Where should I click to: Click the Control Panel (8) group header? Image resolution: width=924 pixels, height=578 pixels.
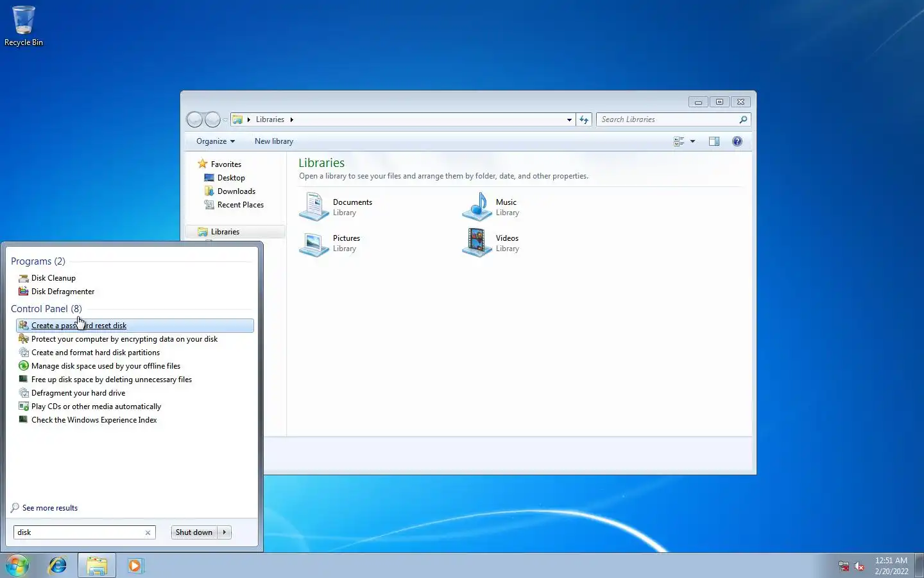coord(46,309)
